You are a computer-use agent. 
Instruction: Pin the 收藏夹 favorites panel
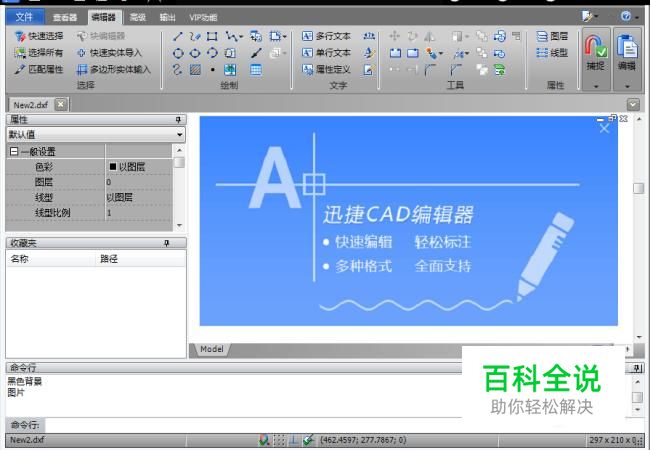click(167, 243)
